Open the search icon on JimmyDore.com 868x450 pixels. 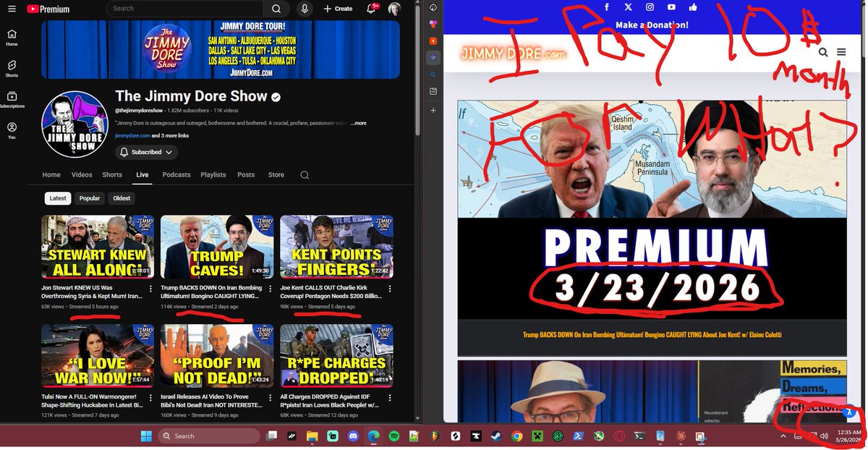[x=823, y=52]
